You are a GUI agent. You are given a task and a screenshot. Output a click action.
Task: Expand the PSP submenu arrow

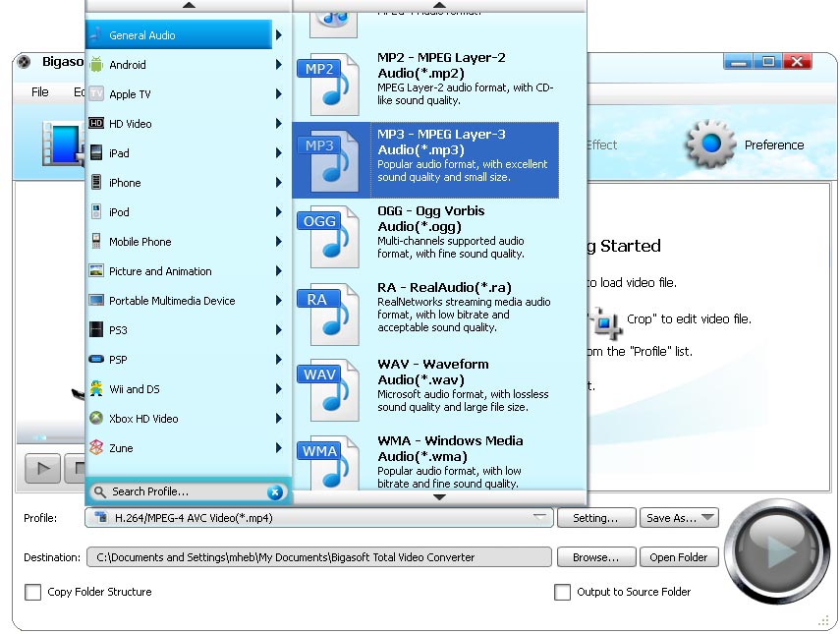click(279, 359)
